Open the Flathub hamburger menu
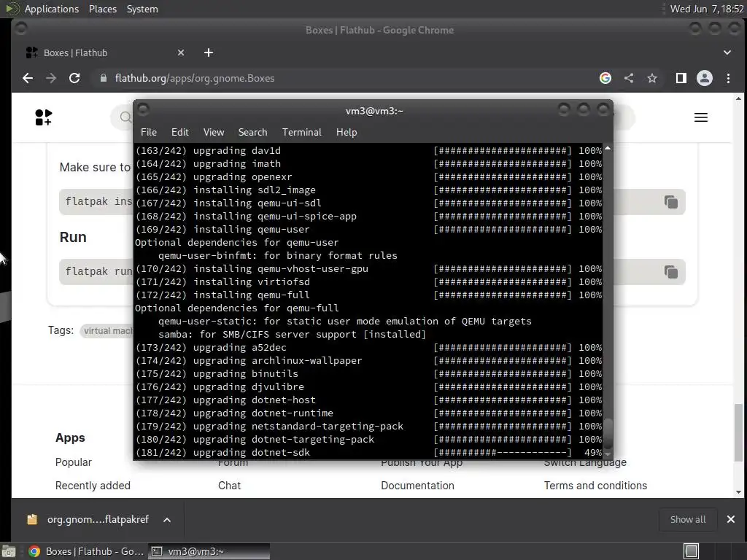 701,117
